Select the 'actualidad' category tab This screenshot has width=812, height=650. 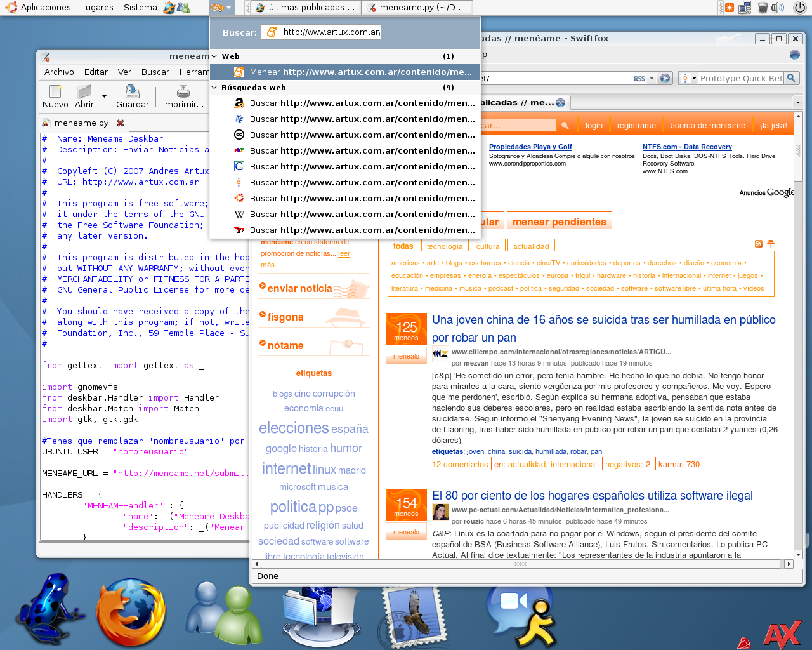(x=531, y=246)
